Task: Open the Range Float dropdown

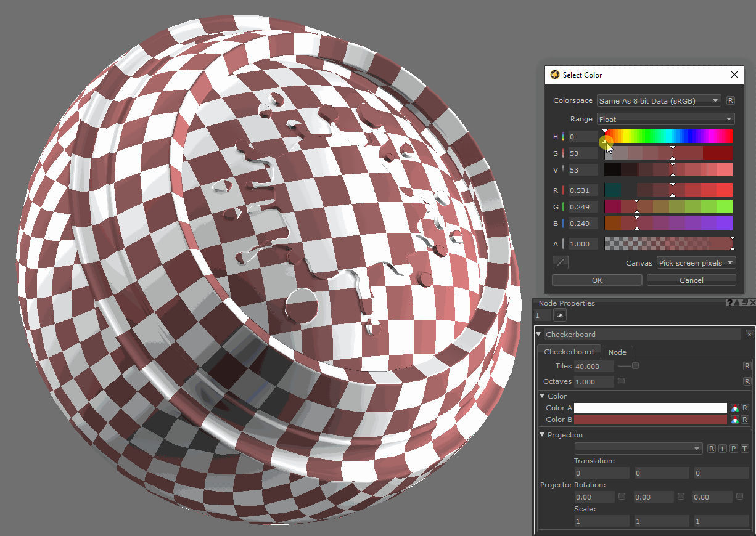Action: [x=665, y=119]
